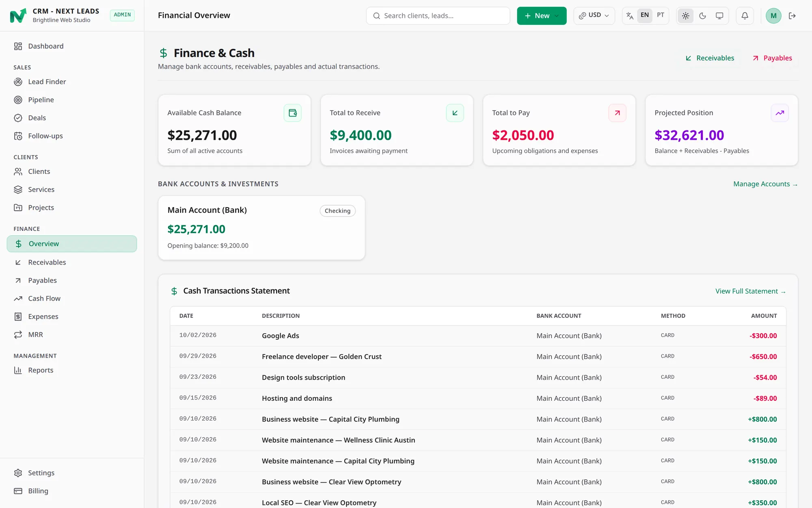812x508 pixels.
Task: Open Expenses in sidebar
Action: (72, 317)
